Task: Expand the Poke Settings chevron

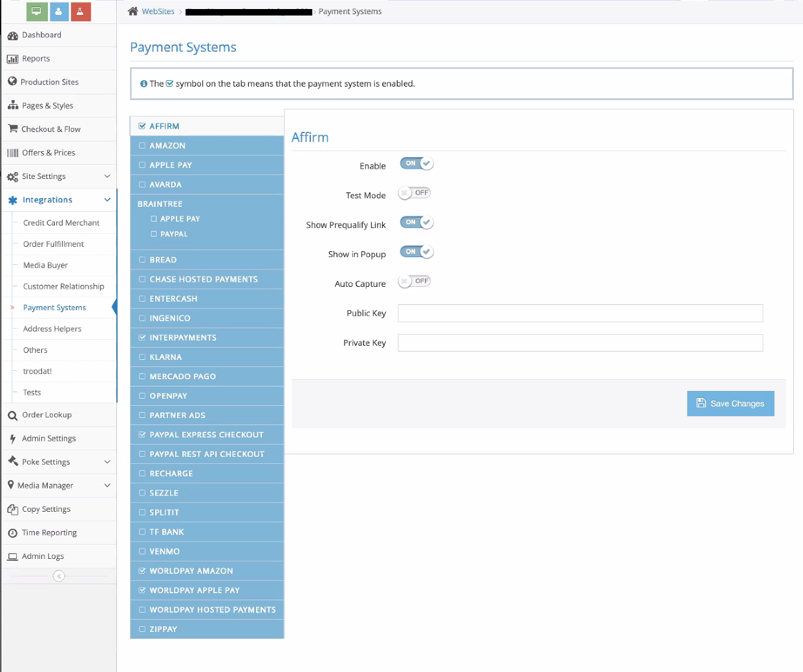Action: pyautogui.click(x=107, y=461)
